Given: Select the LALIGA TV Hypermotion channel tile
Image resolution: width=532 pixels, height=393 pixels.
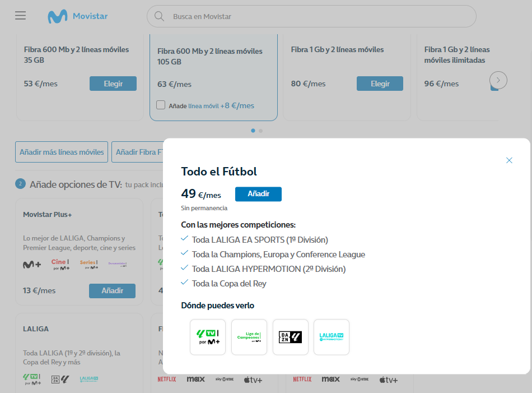Looking at the screenshot, I should [332, 337].
